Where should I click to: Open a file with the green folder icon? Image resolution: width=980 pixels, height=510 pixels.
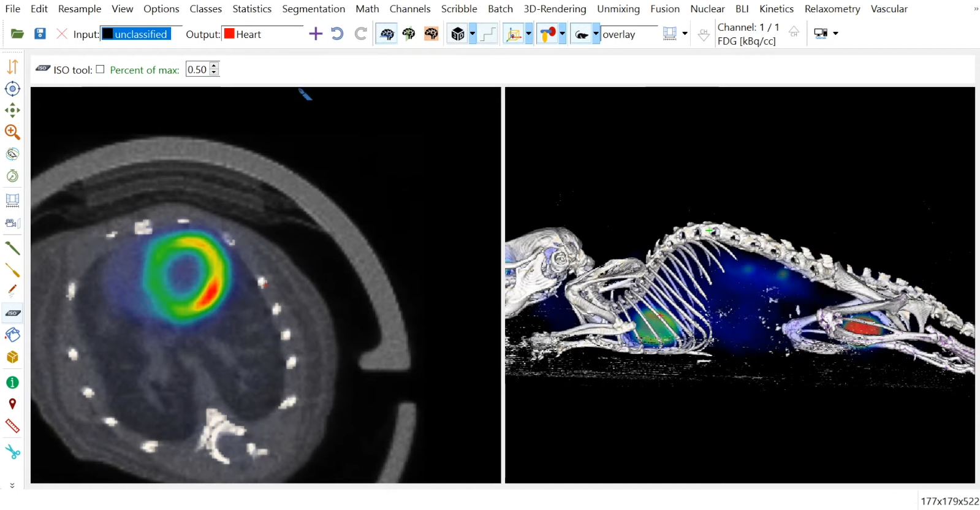tap(17, 34)
